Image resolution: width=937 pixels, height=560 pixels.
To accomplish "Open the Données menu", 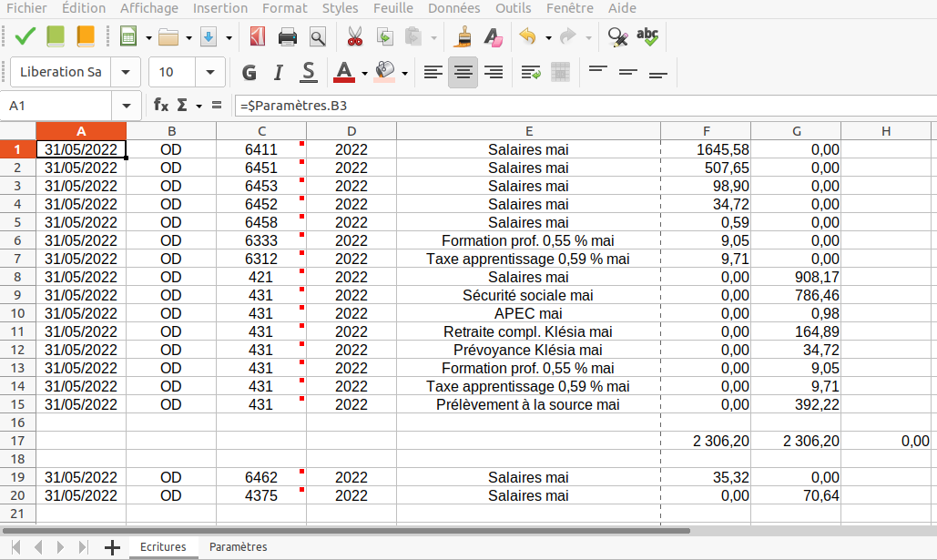I will coord(453,8).
